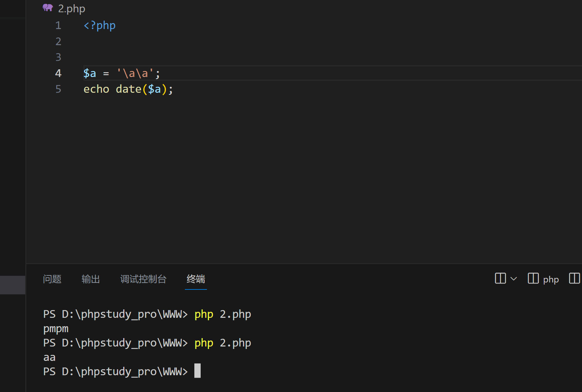
Task: Select the 2.php breadcrumb file name
Action: coord(72,8)
